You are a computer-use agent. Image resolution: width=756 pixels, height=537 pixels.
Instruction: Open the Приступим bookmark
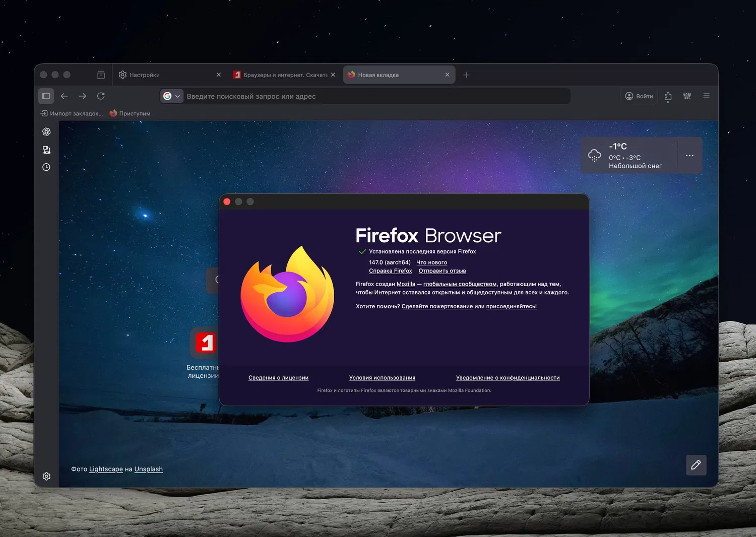[x=130, y=113]
